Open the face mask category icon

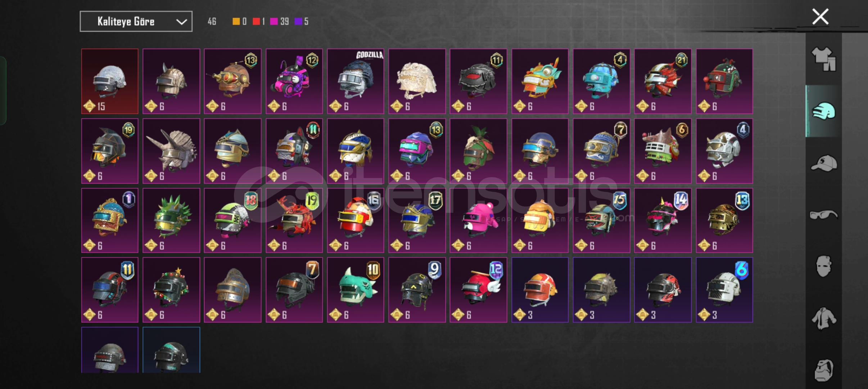pyautogui.click(x=823, y=266)
